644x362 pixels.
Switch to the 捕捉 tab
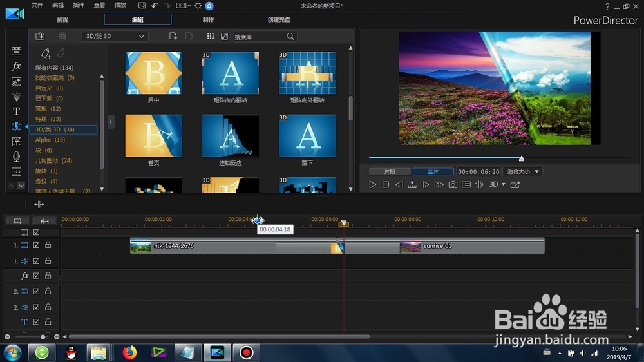62,19
